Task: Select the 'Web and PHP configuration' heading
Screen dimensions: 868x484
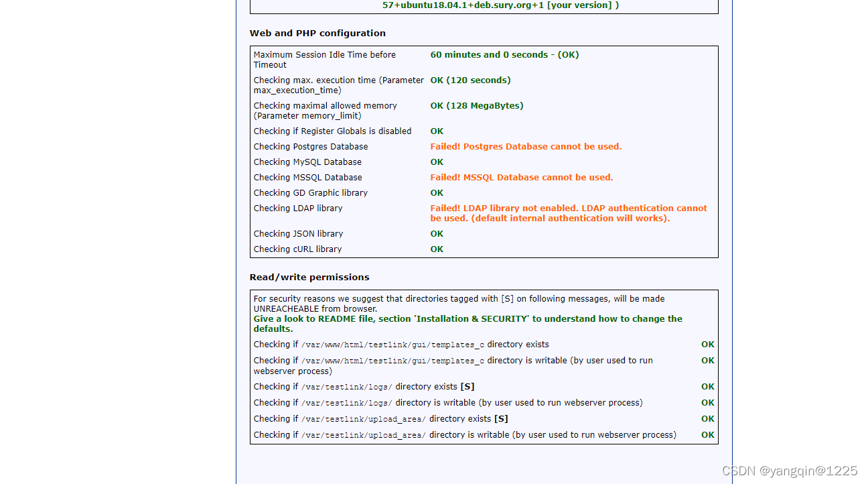Action: click(317, 33)
